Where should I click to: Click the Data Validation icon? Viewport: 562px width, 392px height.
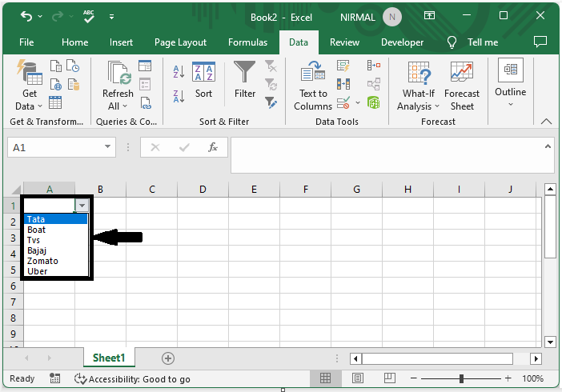click(x=343, y=103)
